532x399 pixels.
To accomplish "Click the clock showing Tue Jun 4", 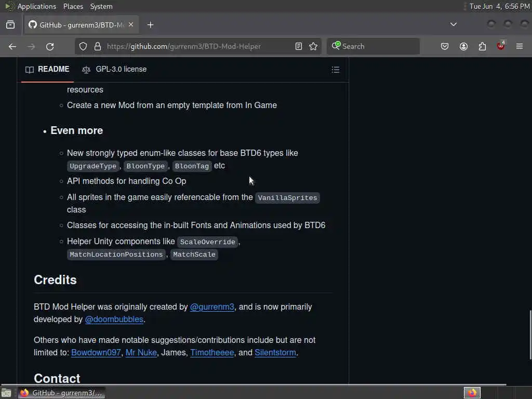I will pos(499,6).
